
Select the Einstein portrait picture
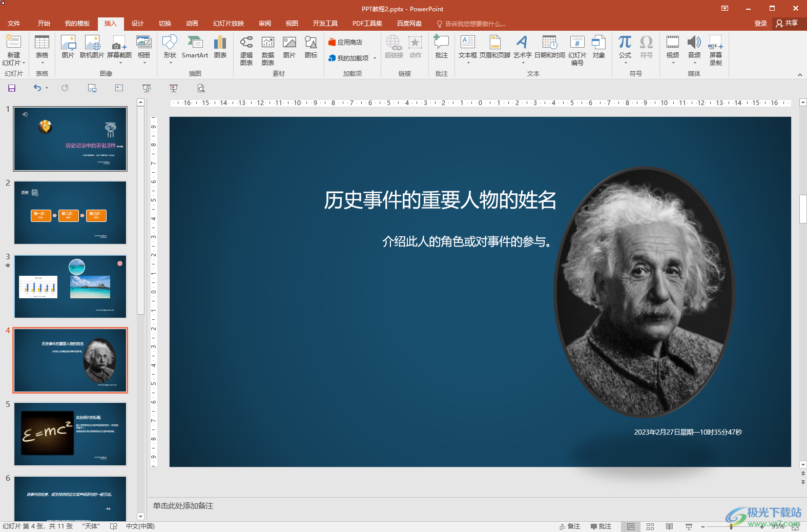[645, 292]
